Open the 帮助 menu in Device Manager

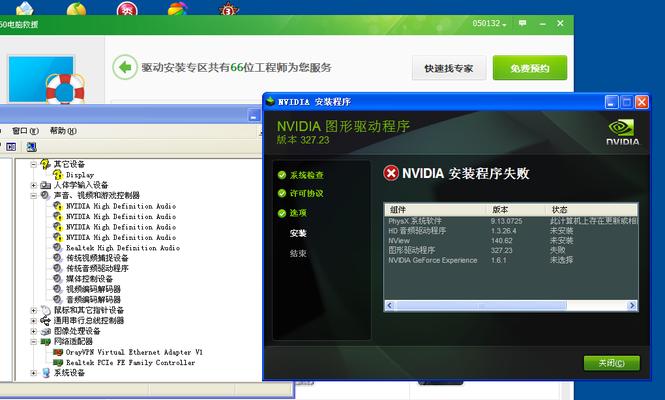click(63, 131)
